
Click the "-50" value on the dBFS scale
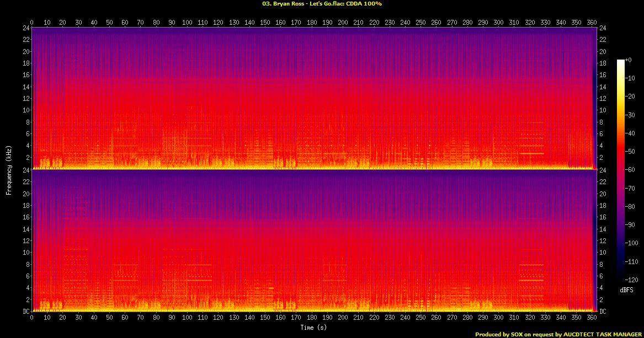click(x=630, y=152)
